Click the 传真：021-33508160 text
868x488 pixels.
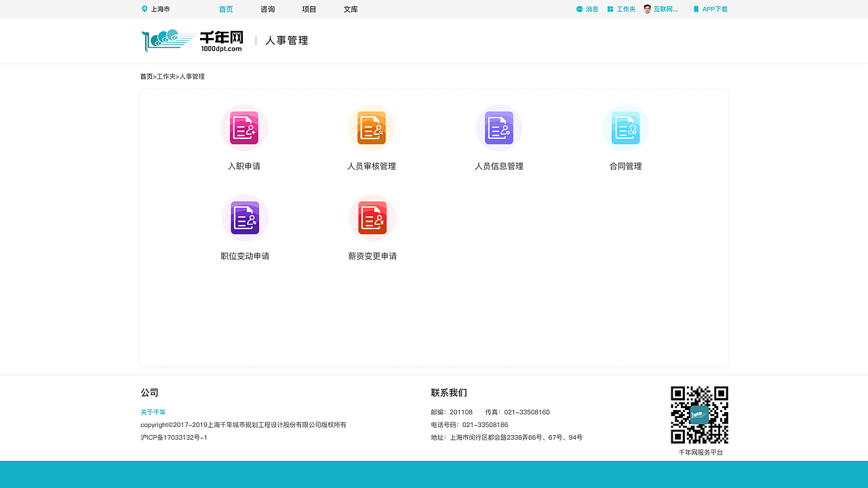(517, 412)
